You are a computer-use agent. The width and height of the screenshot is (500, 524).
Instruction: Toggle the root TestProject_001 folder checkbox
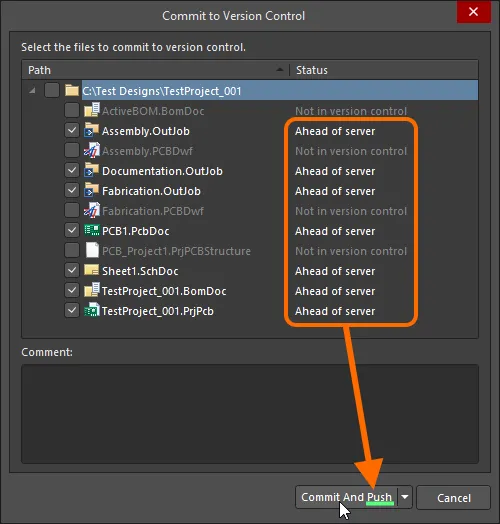pyautogui.click(x=52, y=90)
